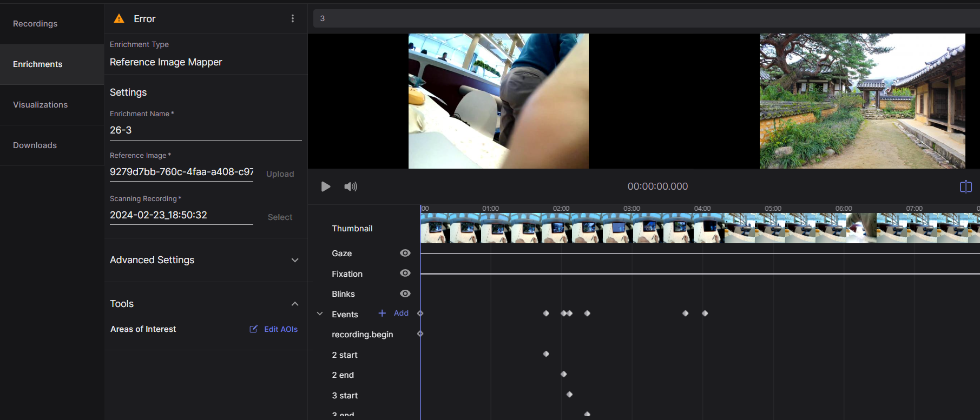Click the Blinks track label
This screenshot has width=980, height=420.
(x=344, y=294)
